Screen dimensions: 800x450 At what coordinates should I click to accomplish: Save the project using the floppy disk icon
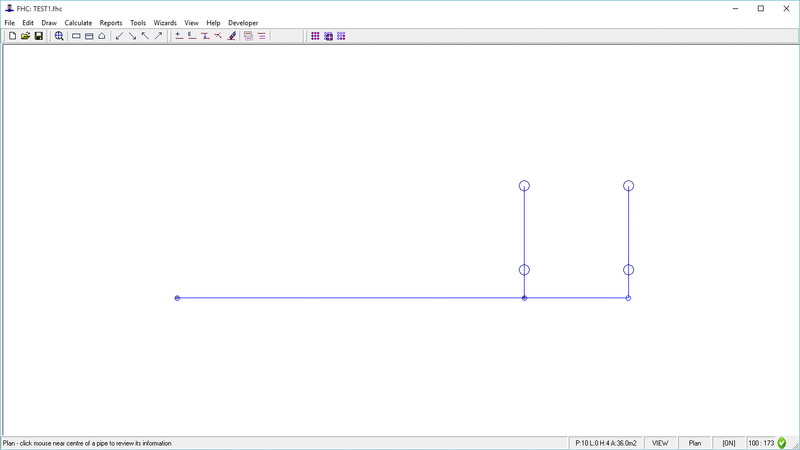38,36
